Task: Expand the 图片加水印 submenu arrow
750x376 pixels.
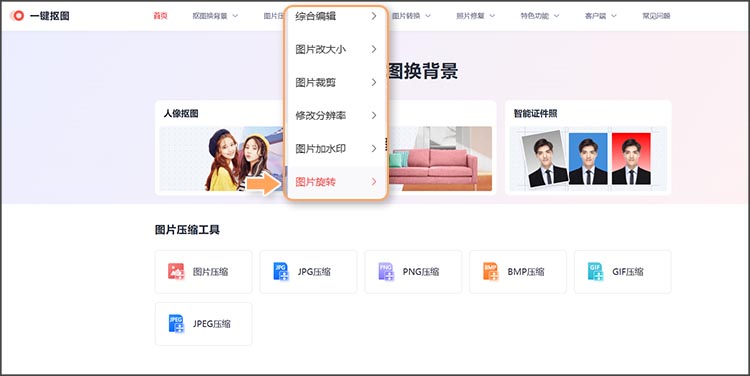Action: click(374, 149)
